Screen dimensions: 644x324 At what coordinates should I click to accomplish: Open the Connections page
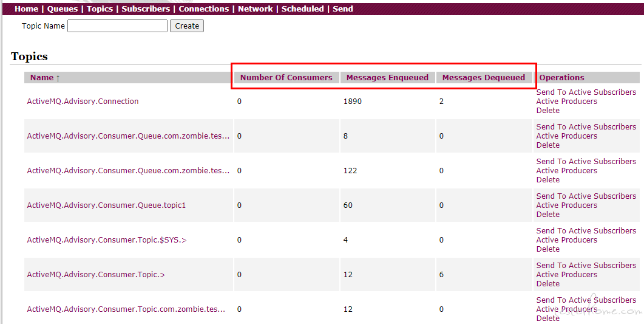click(204, 9)
